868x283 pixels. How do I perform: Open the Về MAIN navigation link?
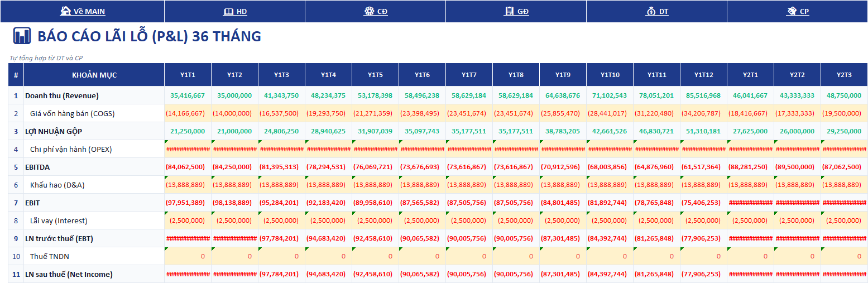pos(83,11)
